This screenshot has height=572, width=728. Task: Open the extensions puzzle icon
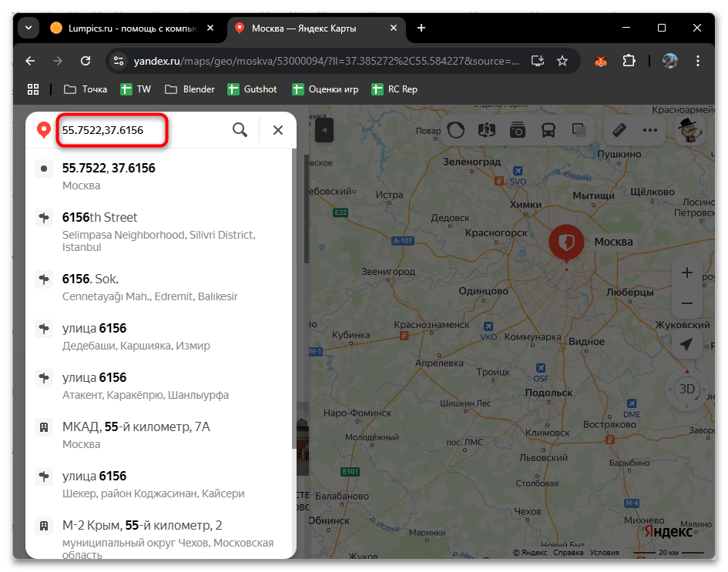(x=629, y=61)
